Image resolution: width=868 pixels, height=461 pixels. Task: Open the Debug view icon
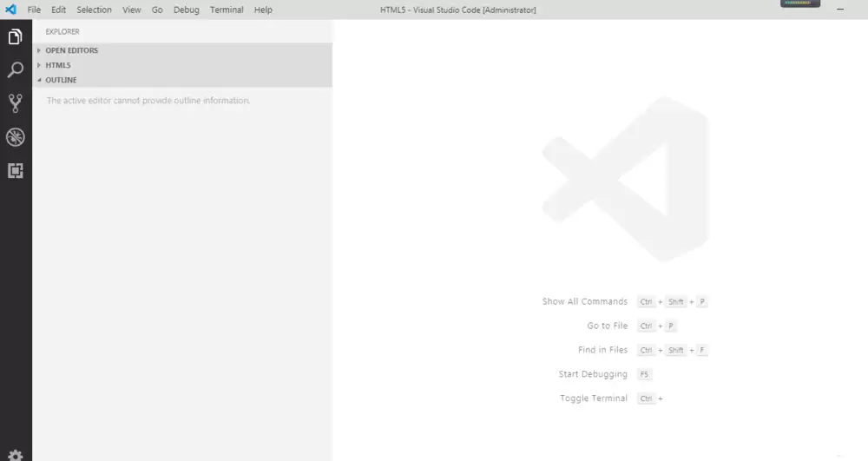pyautogui.click(x=15, y=137)
